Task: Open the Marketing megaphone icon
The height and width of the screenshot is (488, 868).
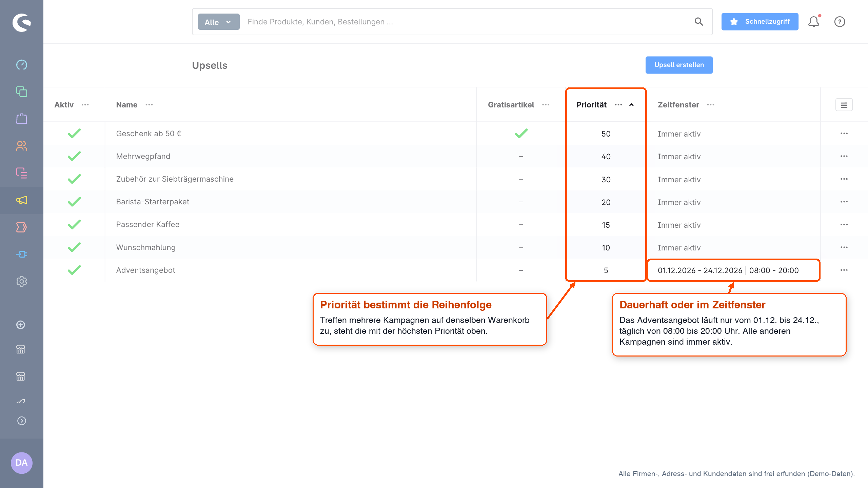Action: 22,200
